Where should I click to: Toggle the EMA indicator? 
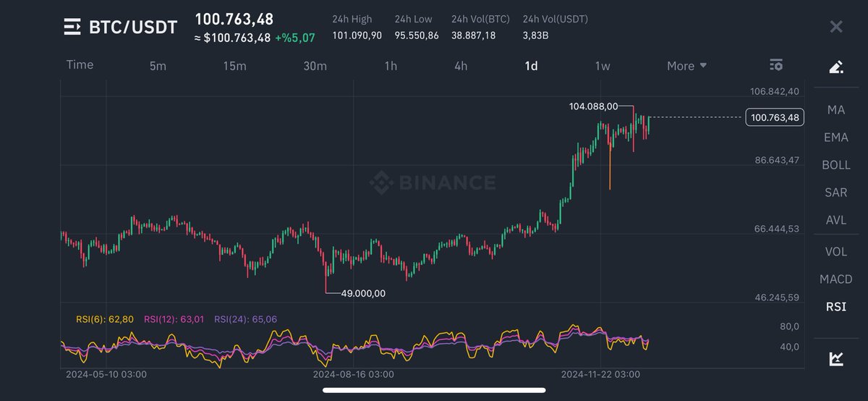pos(835,138)
